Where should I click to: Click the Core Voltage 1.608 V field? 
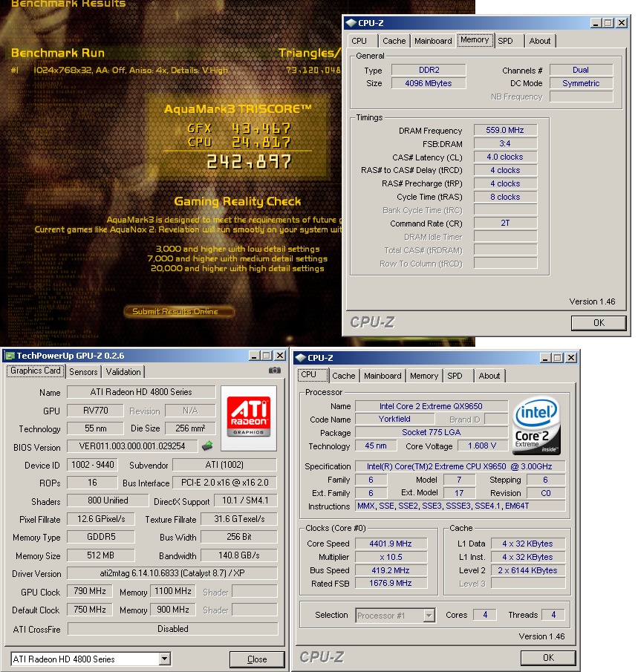coord(482,446)
